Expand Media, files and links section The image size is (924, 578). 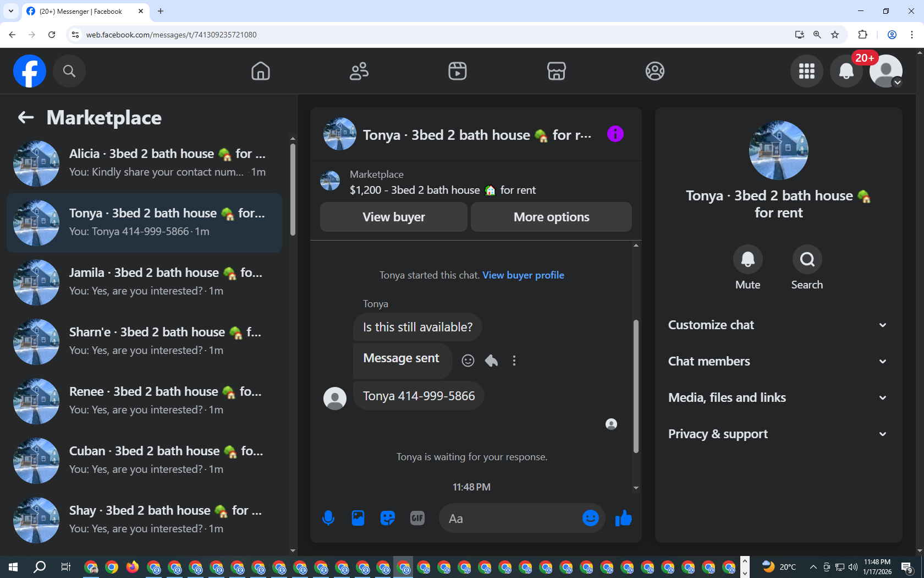click(778, 397)
